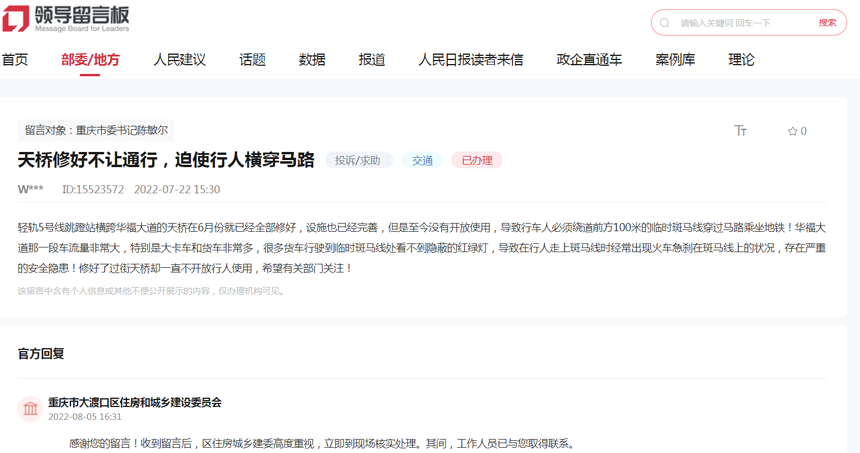This screenshot has height=453, width=860.
Task: Click the government building avatar icon
Action: 30,409
